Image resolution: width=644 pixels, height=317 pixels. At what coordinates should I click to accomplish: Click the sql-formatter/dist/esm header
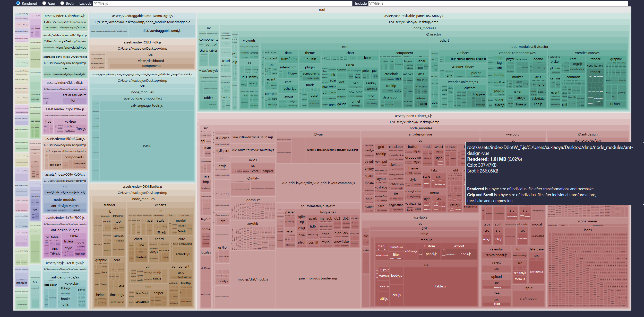pyautogui.click(x=318, y=206)
